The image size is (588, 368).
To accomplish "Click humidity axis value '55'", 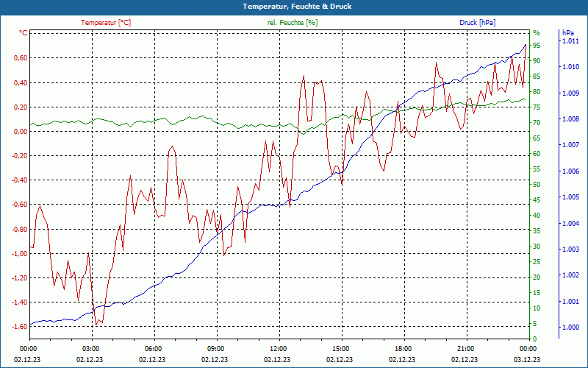I will click(537, 169).
